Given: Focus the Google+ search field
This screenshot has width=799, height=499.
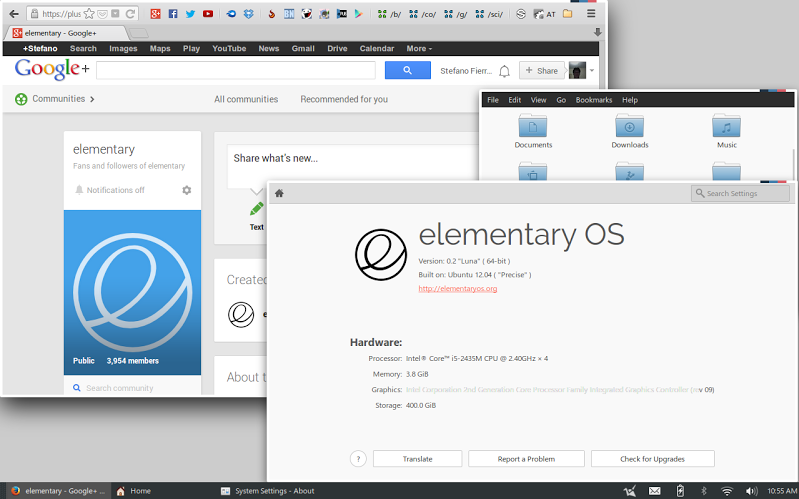Looking at the screenshot, I should point(235,70).
